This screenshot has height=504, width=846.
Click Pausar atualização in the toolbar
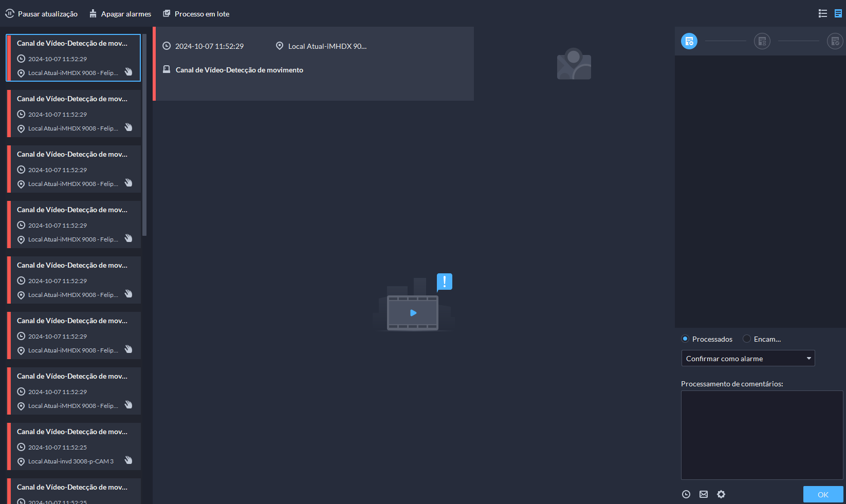pyautogui.click(x=42, y=14)
